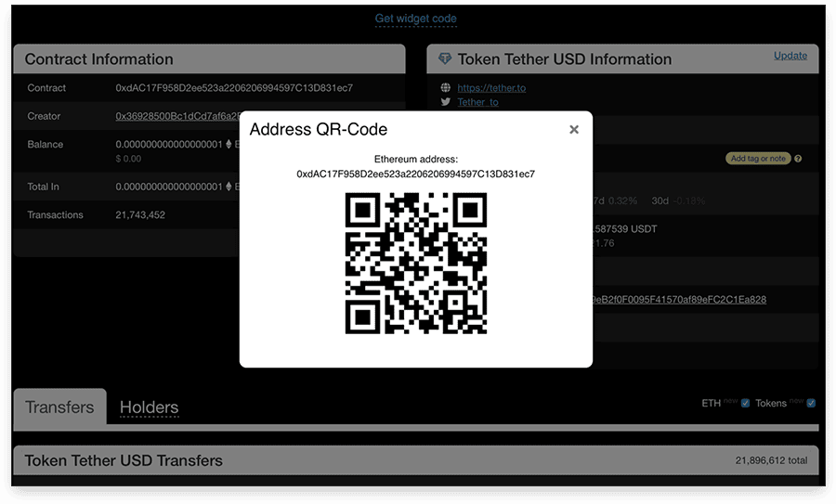Screen dimensions: 836x504
Task: Close the Address QR-Code dialog
Action: 574,129
